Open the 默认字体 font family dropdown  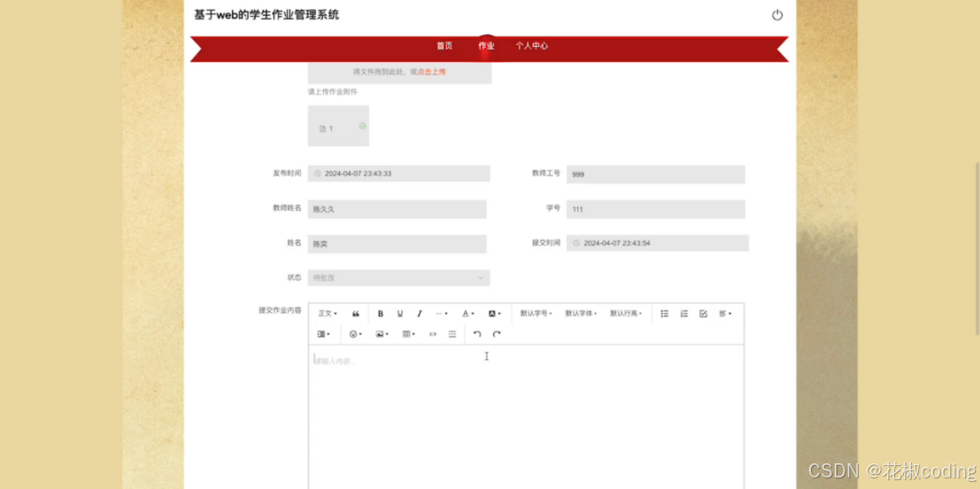[581, 314]
